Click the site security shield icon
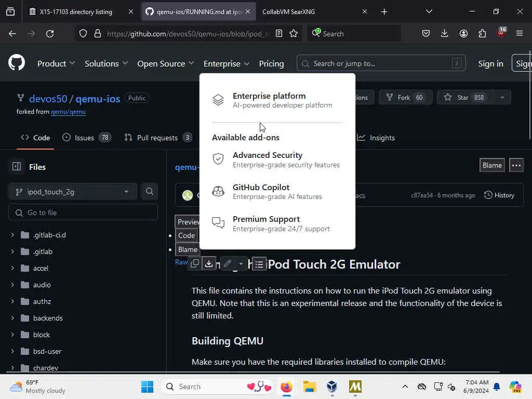The image size is (532, 399). tap(83, 33)
